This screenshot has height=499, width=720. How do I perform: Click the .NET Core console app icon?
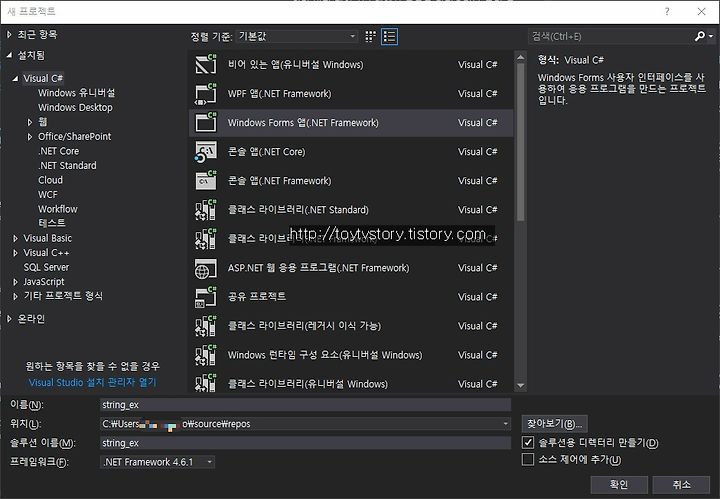[x=206, y=151]
